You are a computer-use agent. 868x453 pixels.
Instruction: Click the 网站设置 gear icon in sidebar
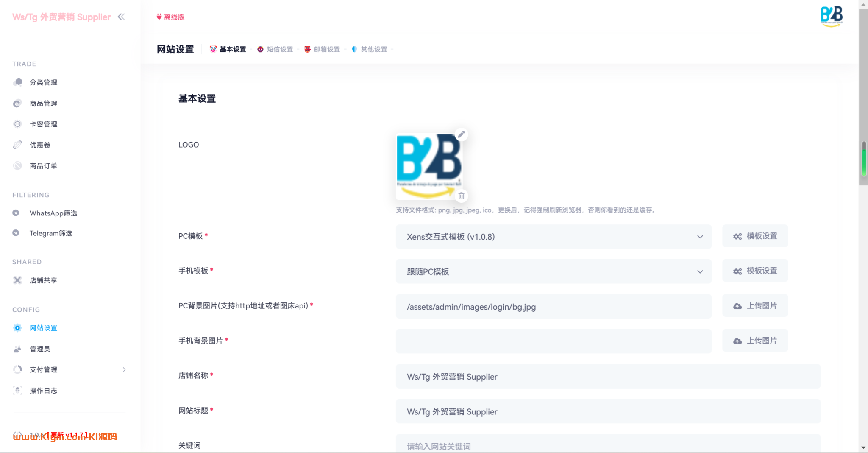(17, 328)
